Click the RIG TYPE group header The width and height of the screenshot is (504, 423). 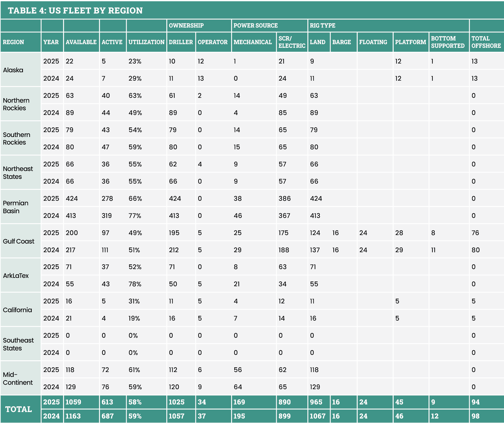(x=322, y=26)
